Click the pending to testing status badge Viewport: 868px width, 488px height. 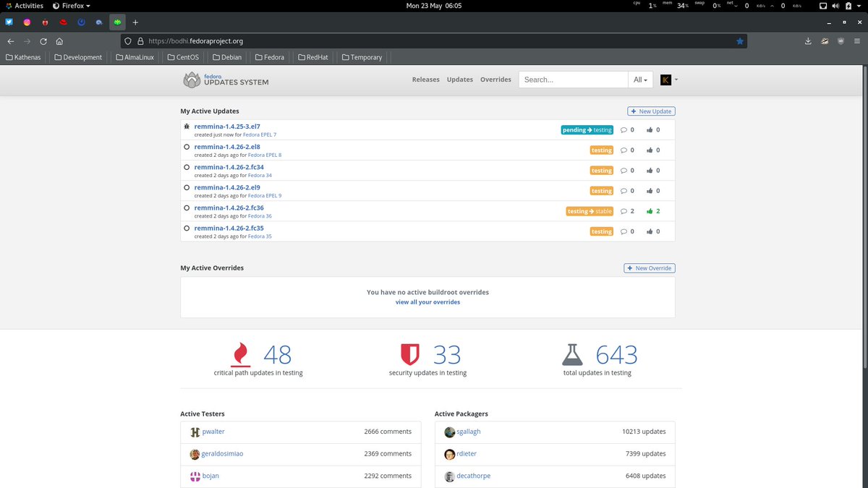(587, 130)
